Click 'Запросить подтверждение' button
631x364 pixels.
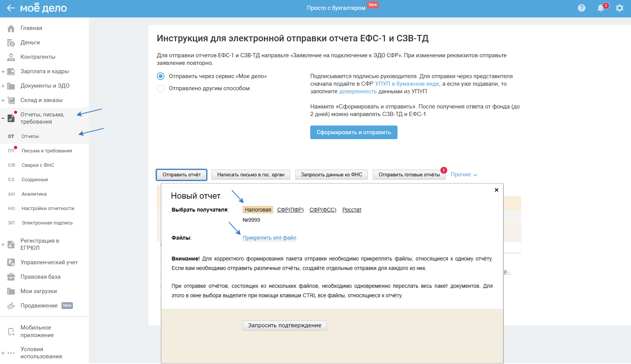coord(285,325)
